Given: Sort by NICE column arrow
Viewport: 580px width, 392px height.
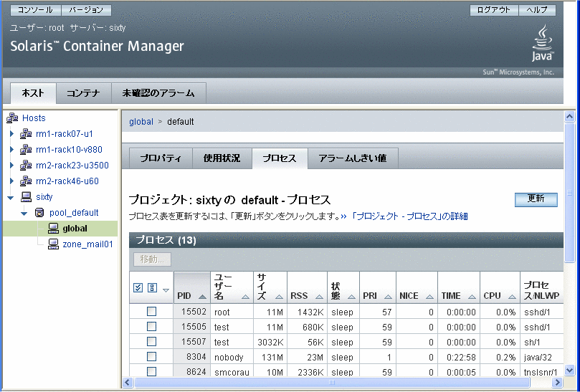Looking at the screenshot, I should pyautogui.click(x=429, y=297).
